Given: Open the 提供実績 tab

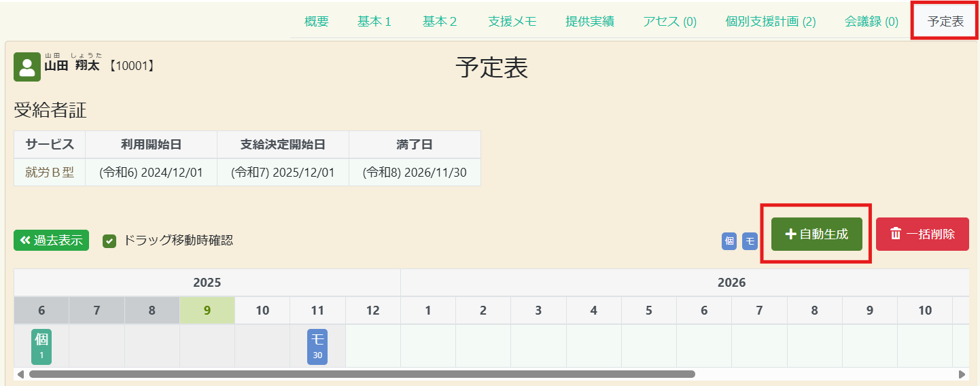Looking at the screenshot, I should (x=589, y=21).
